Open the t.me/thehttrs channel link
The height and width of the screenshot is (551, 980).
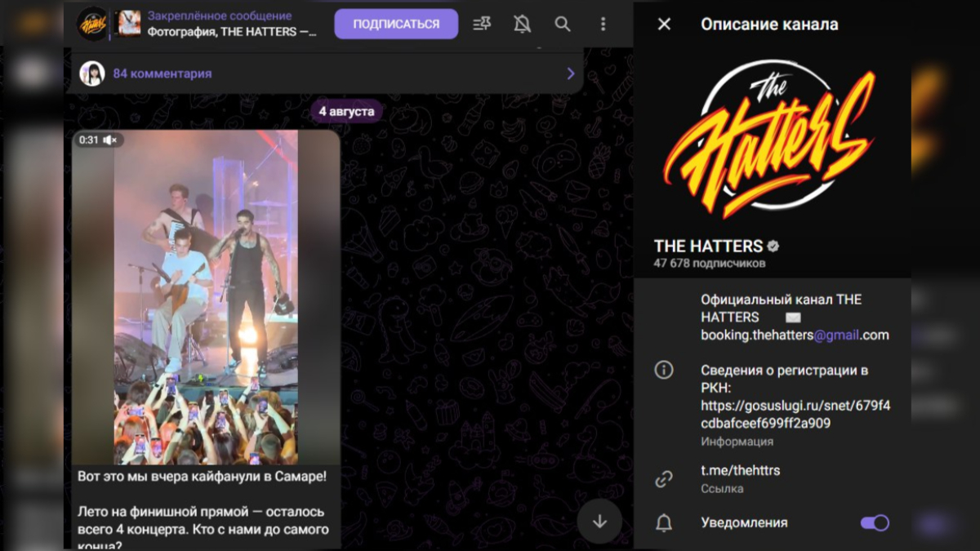coord(741,470)
